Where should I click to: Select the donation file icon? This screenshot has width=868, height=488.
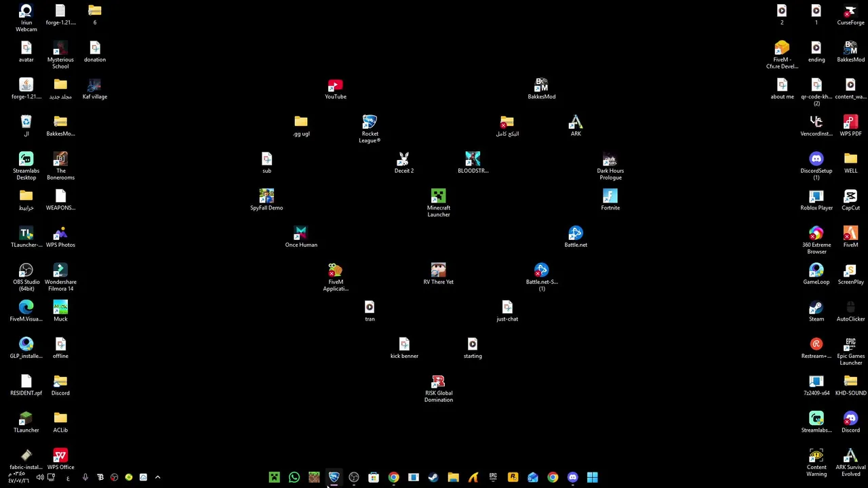[x=94, y=52]
